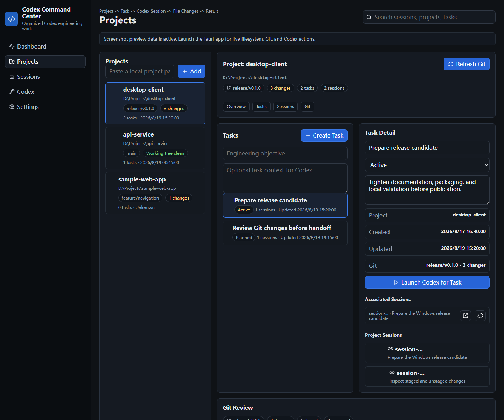Viewport: 504px width, 420px height.
Task: Click the feature/navigation branch chip
Action: [140, 198]
